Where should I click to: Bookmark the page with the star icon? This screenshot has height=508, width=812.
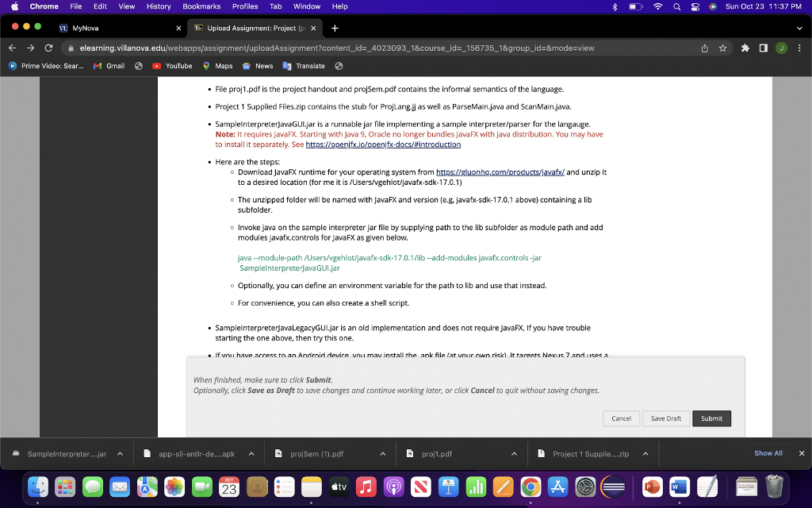pos(722,48)
